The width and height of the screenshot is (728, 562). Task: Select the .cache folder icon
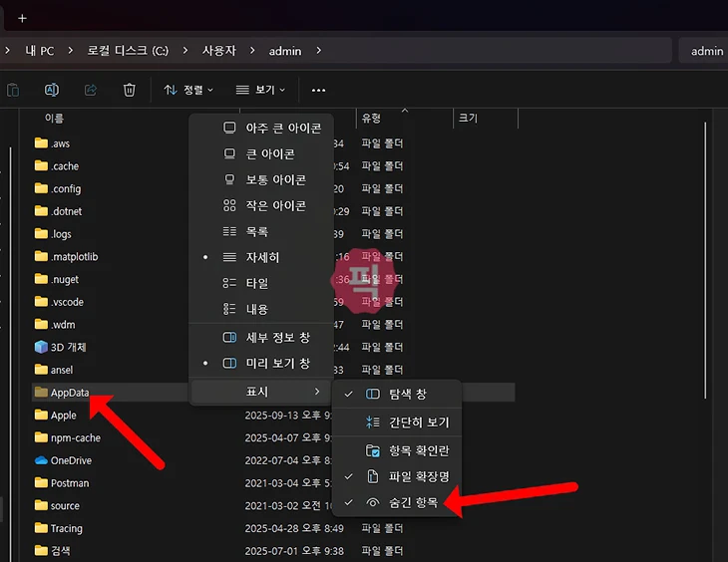click(41, 165)
